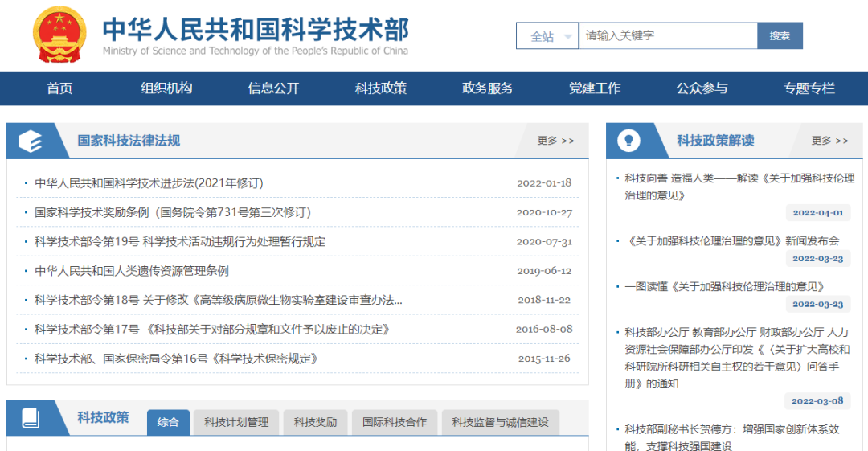Click the 2022-03-08 date badge
The height and width of the screenshot is (451, 868).
pos(817,401)
